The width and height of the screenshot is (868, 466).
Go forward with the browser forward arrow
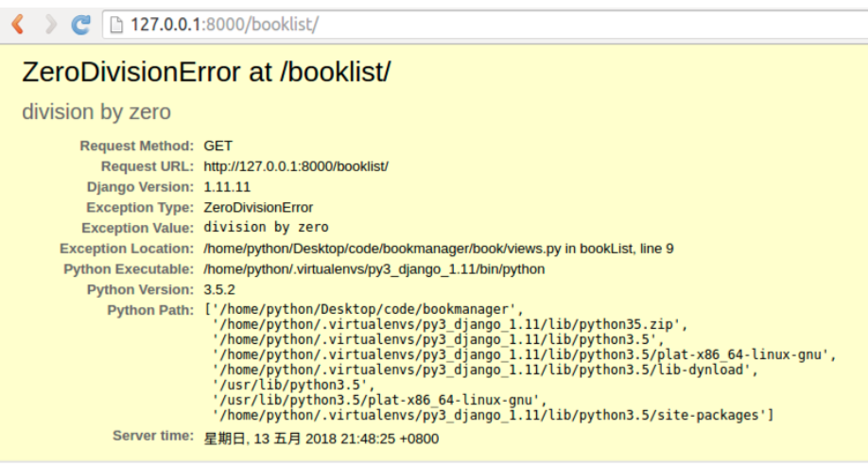(x=50, y=25)
